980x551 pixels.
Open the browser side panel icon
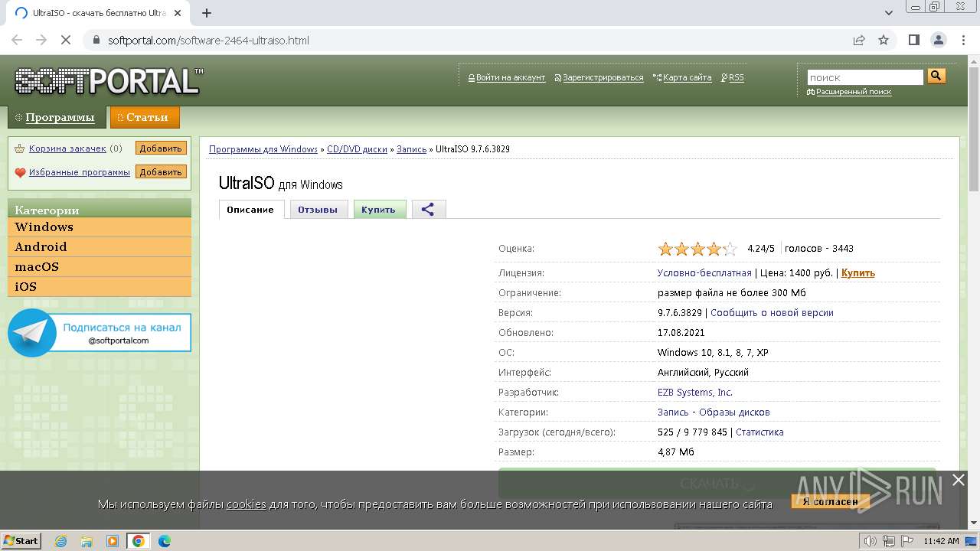[x=914, y=40]
